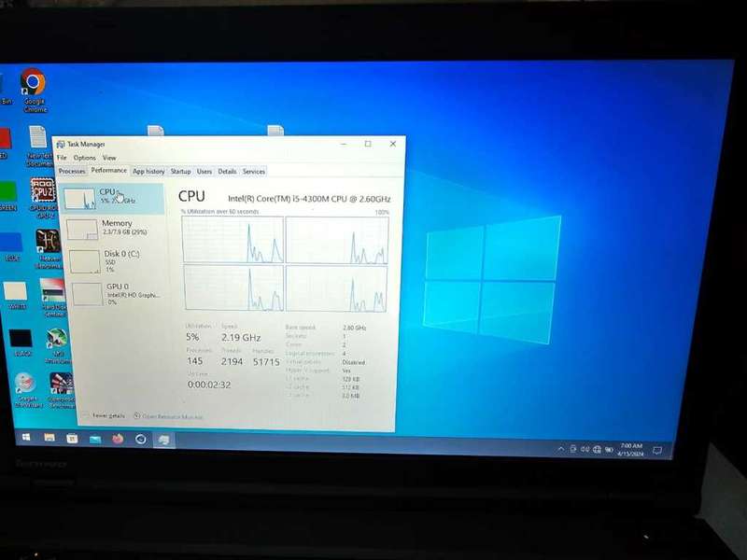747x560 pixels.
Task: Open the Hard Disk Sentinel desktop shortcut
Action: point(53,298)
